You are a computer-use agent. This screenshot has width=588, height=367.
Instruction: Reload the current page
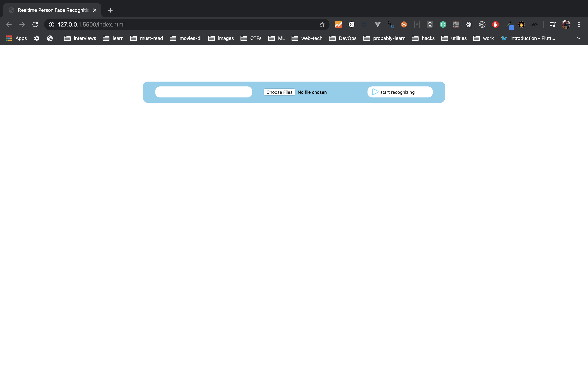click(35, 24)
